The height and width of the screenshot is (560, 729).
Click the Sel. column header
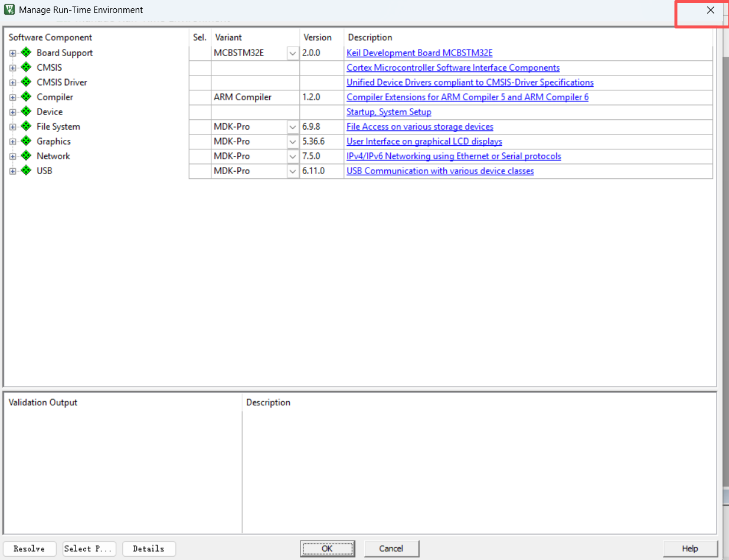pos(200,37)
